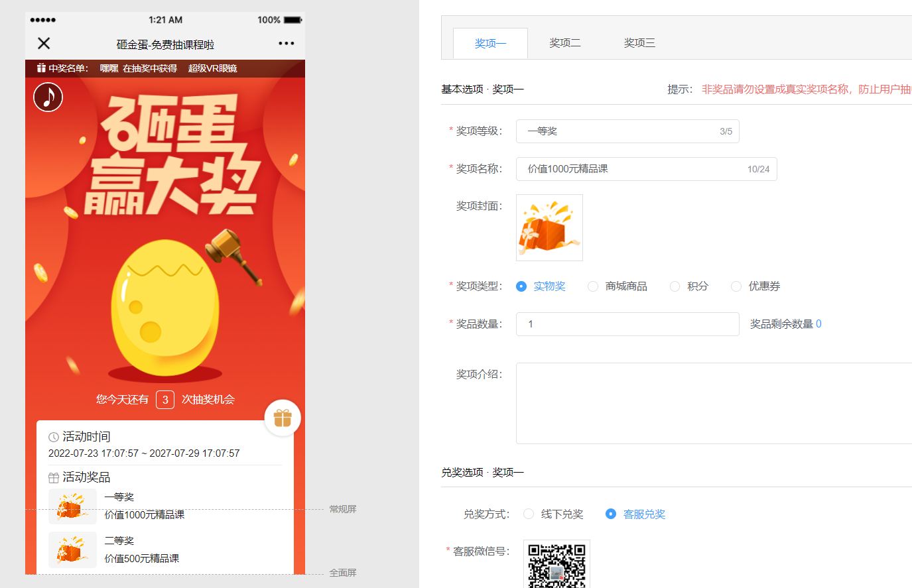This screenshot has width=912, height=588.
Task: Close the mini-program with the X icon
Action: (x=43, y=43)
